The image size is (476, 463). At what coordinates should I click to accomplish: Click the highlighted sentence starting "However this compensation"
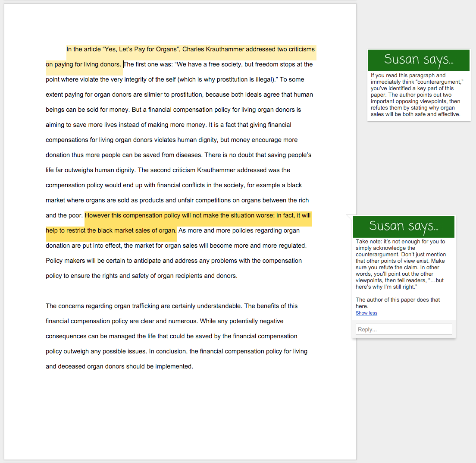[197, 215]
